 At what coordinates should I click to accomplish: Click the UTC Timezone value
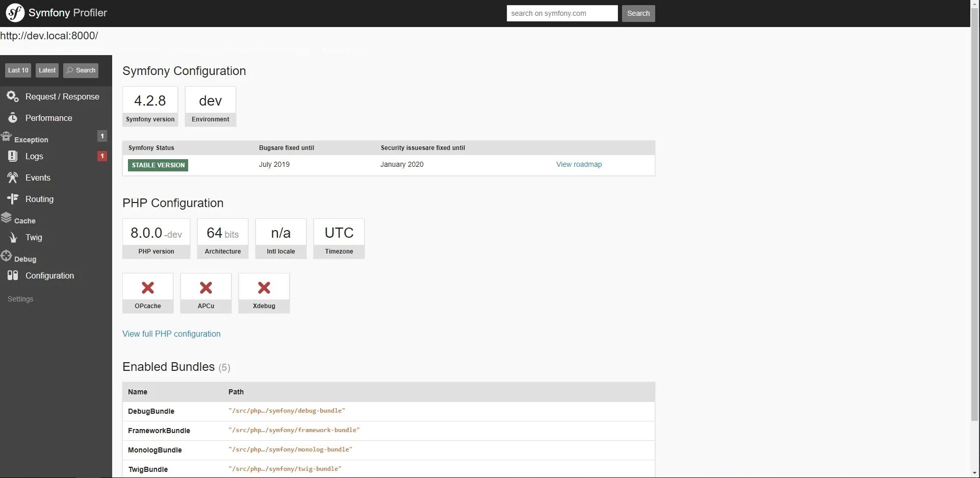339,233
